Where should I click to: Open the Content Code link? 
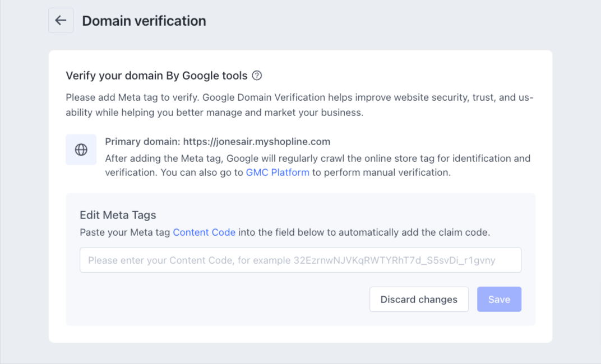(204, 232)
